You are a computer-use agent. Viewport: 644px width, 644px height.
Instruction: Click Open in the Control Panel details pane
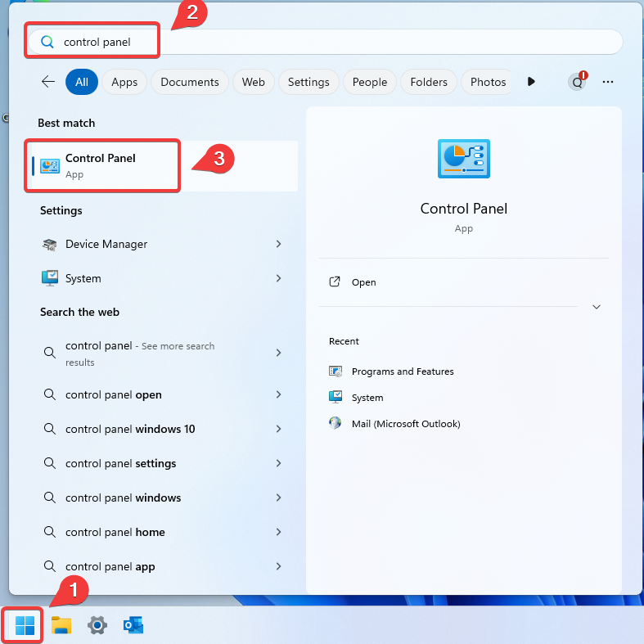tap(363, 282)
